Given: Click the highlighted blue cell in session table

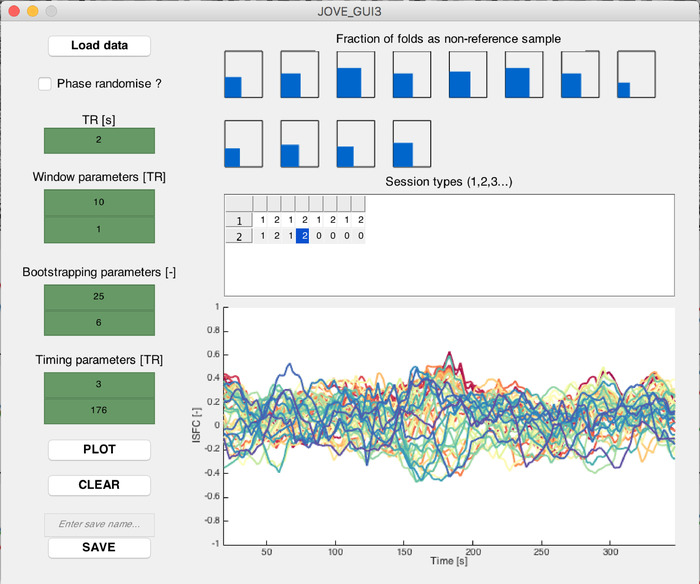Looking at the screenshot, I should (x=303, y=235).
